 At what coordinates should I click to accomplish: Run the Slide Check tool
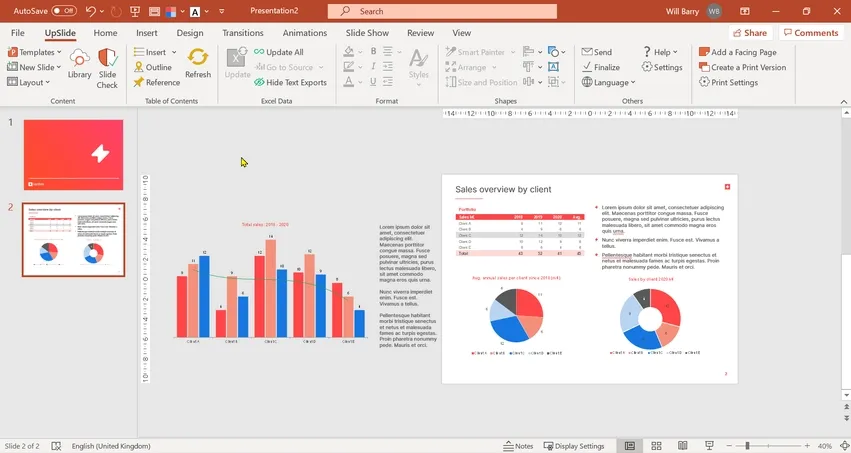(107, 68)
